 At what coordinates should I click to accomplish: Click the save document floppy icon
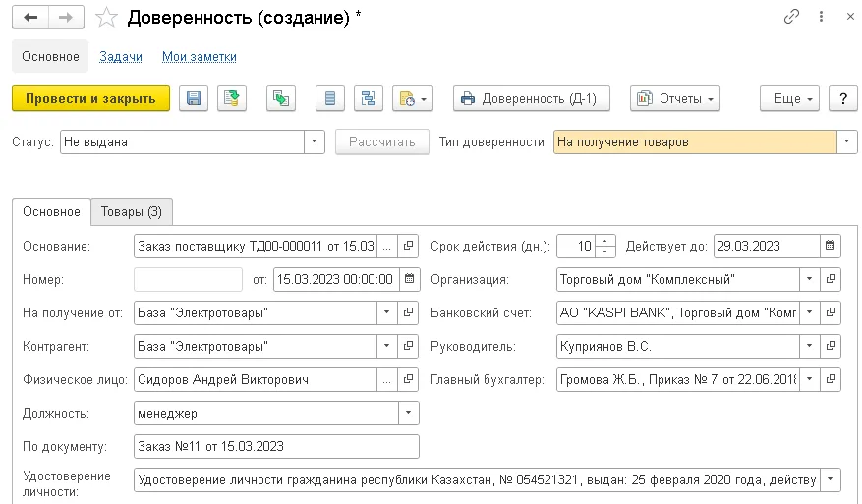pos(194,99)
